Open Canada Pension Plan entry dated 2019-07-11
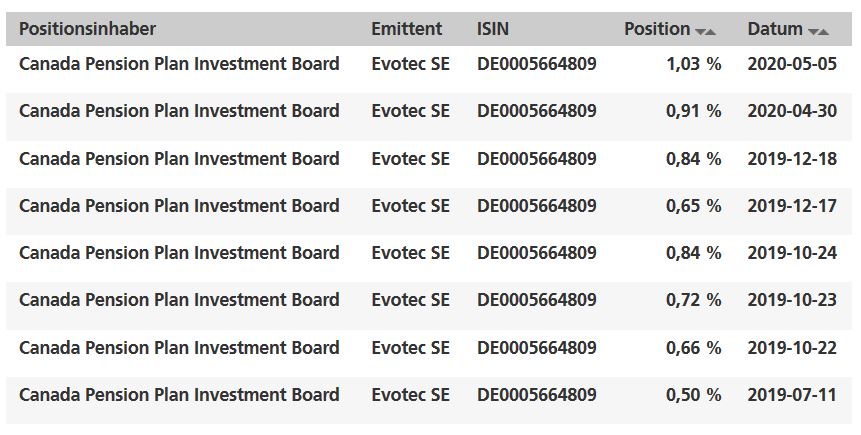Screen dimensions: 861x435 179,394
